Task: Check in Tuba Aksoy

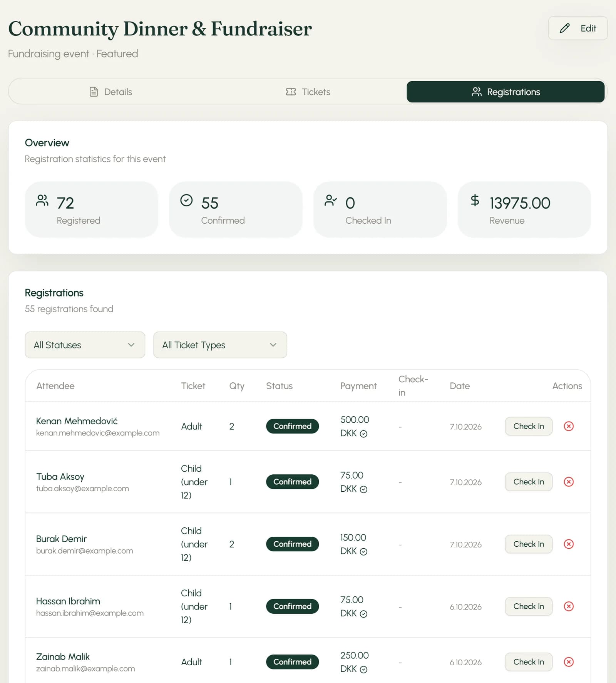Action: click(x=529, y=482)
